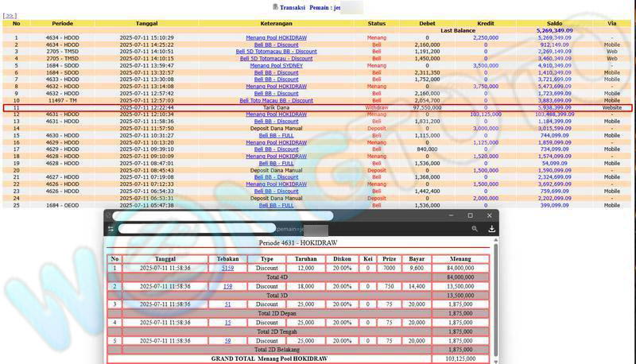Click the zoom magnifier icon in popup toolbar
Screen dimensions: 636x364
[475, 229]
